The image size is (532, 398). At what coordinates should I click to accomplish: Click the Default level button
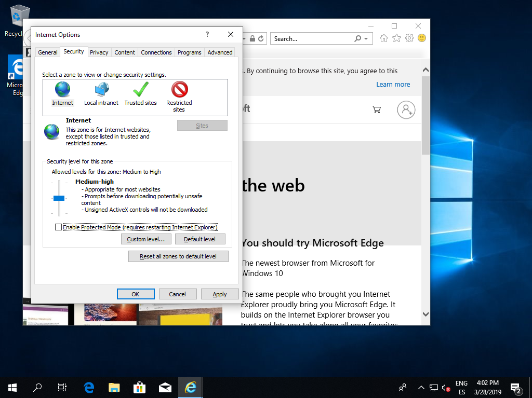pos(200,239)
